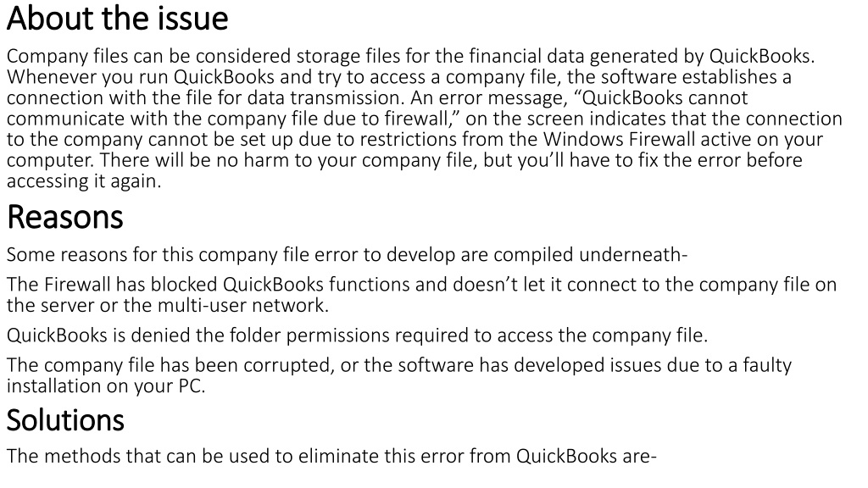
Task: Click the 'About the issue' heading
Action: tap(117, 19)
